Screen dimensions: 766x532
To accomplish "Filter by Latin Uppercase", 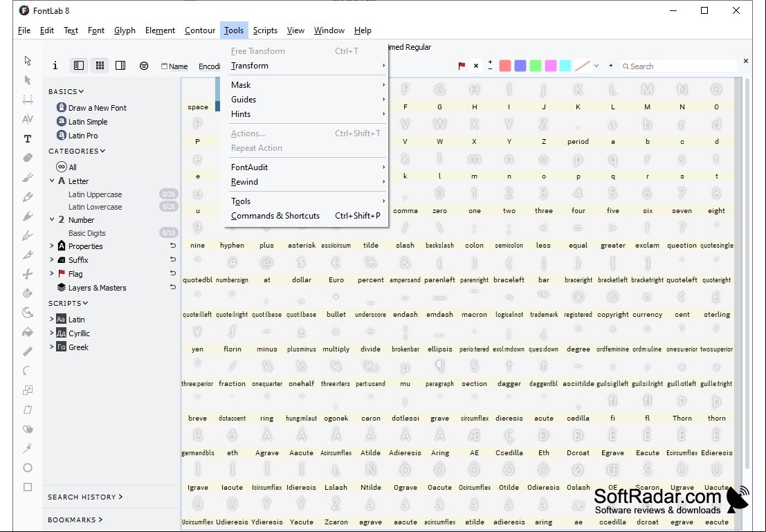I will pos(95,194).
